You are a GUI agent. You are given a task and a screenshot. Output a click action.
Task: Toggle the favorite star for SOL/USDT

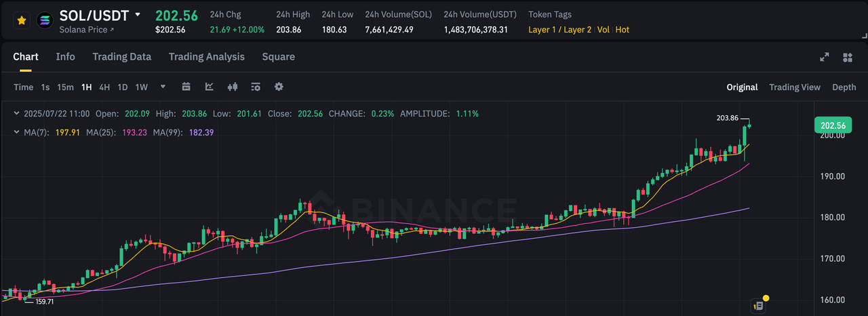coord(22,21)
